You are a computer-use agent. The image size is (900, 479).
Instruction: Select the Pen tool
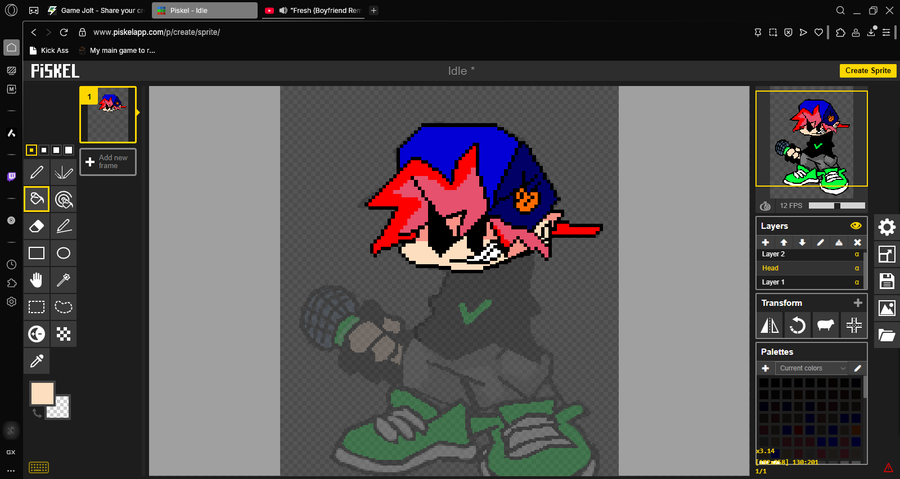37,172
